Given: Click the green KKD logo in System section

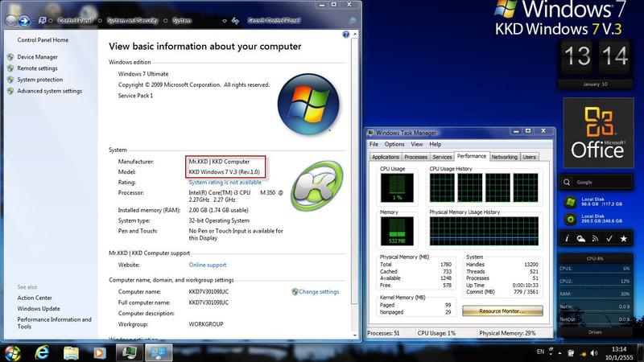Looking at the screenshot, I should coord(316,186).
